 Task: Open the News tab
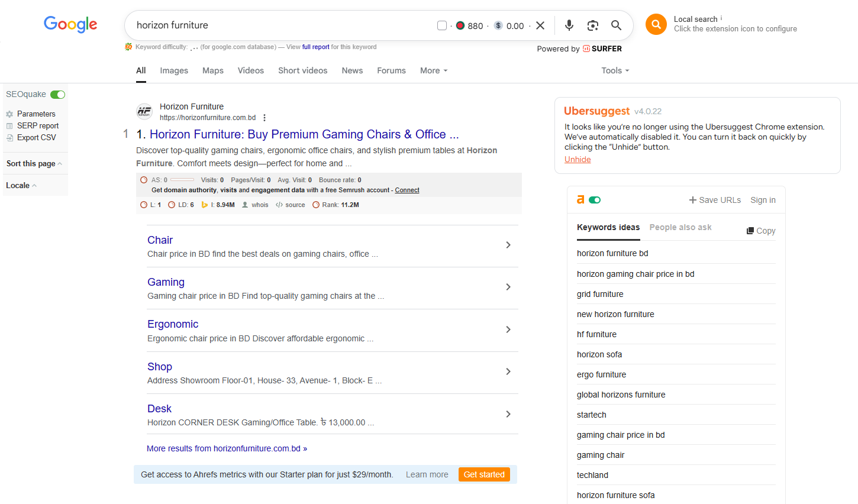point(352,70)
